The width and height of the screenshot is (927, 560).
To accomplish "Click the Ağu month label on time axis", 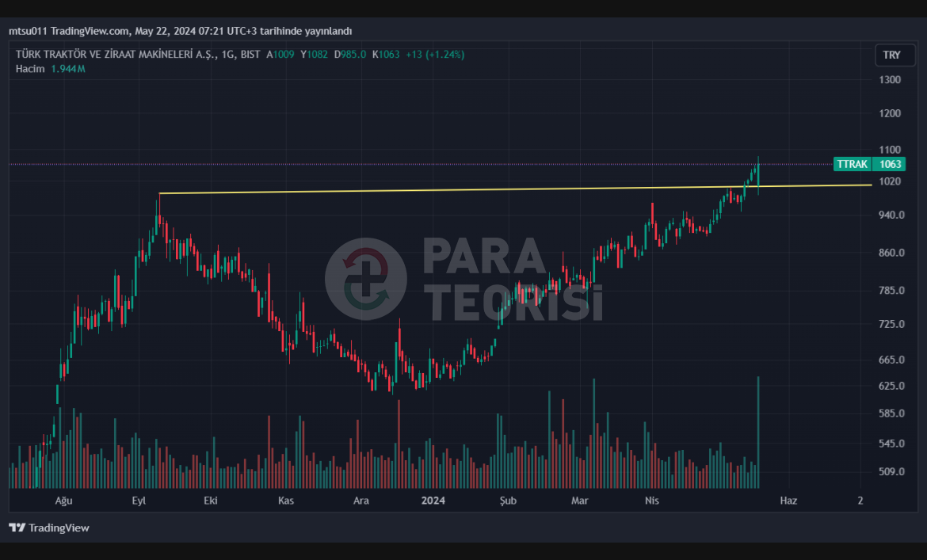I will pyautogui.click(x=64, y=501).
